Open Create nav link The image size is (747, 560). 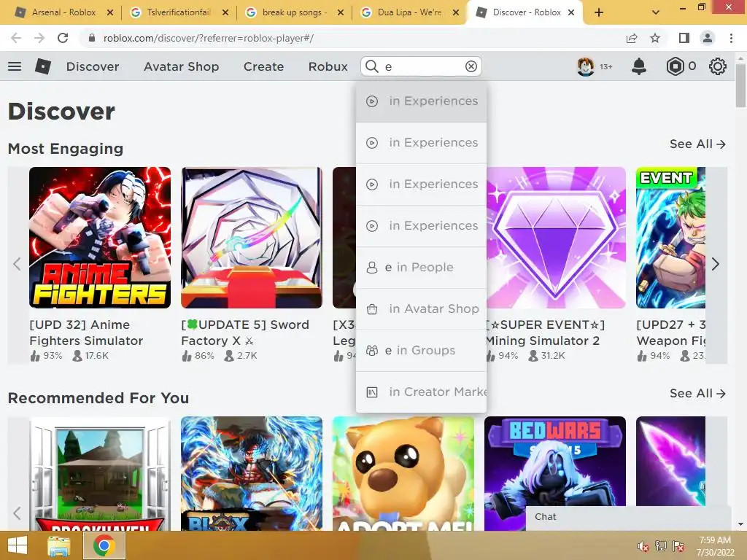pyautogui.click(x=263, y=66)
